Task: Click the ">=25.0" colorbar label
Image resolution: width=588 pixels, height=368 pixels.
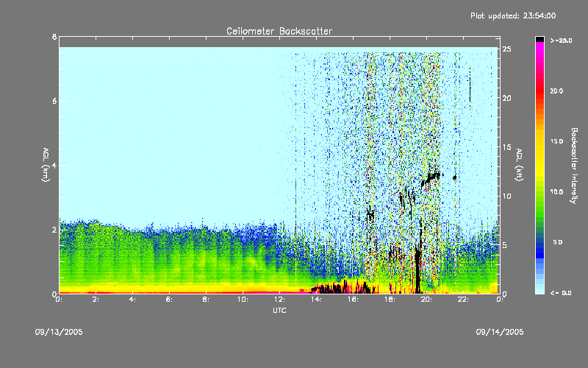Action: (561, 40)
